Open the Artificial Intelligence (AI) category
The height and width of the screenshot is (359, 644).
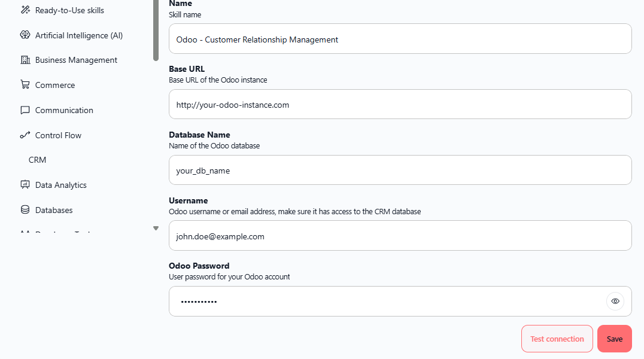click(79, 35)
